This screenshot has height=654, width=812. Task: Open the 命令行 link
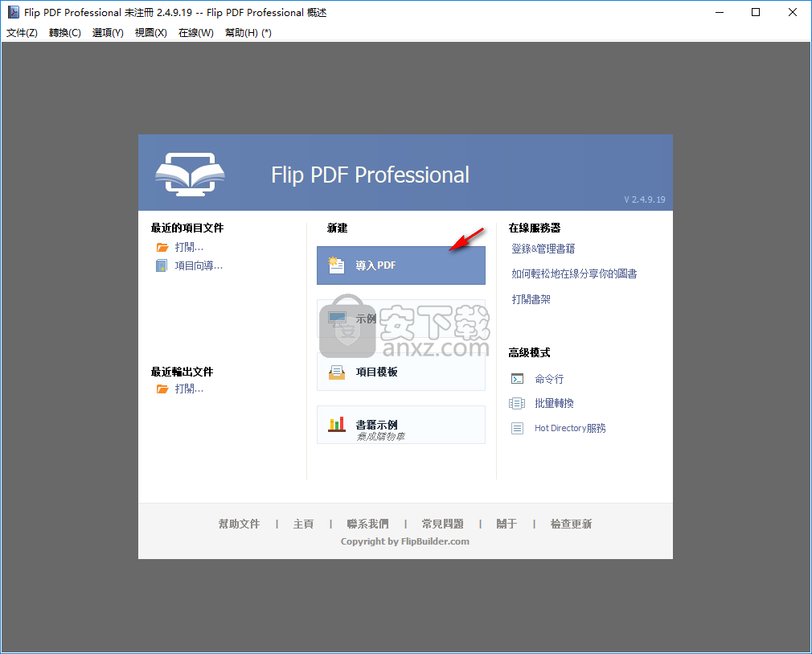click(549, 379)
